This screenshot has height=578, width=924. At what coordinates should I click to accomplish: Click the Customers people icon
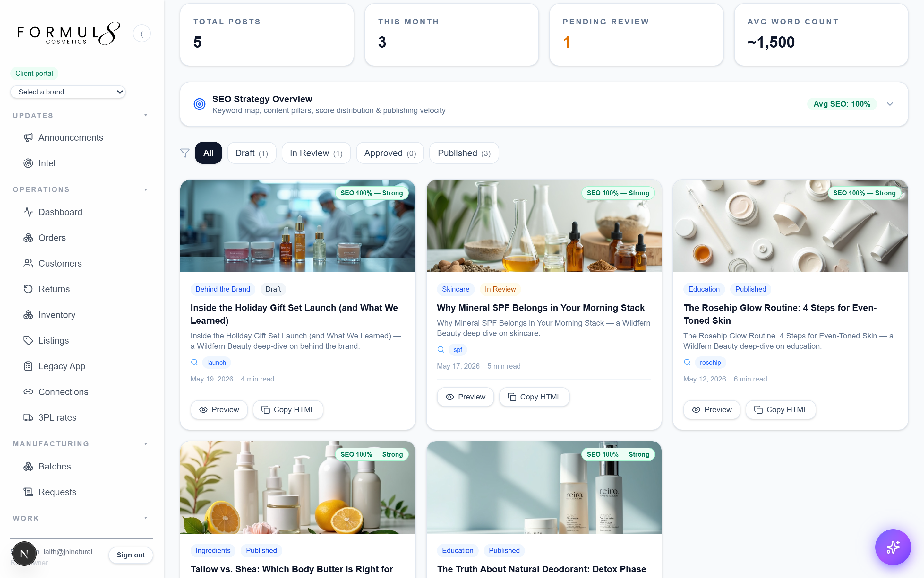[28, 263]
